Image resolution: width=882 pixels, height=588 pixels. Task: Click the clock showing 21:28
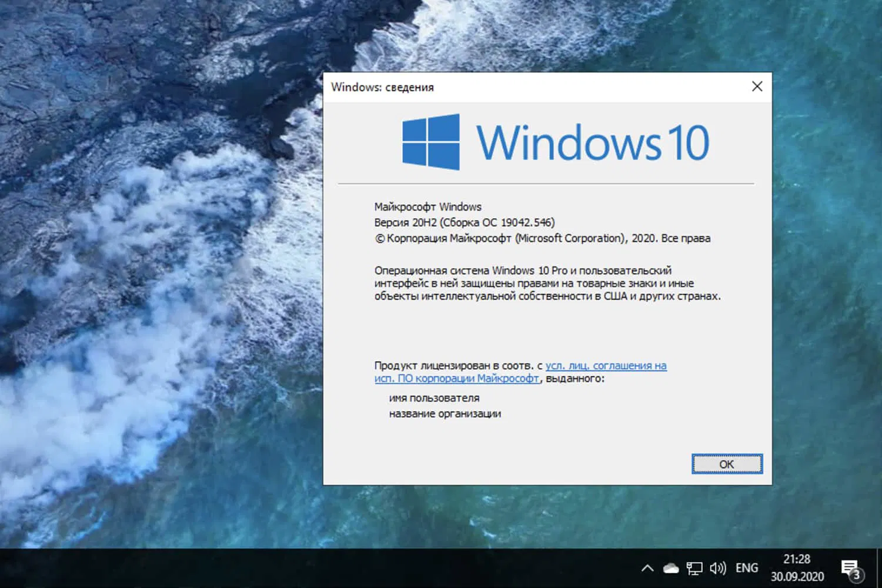[x=797, y=559]
